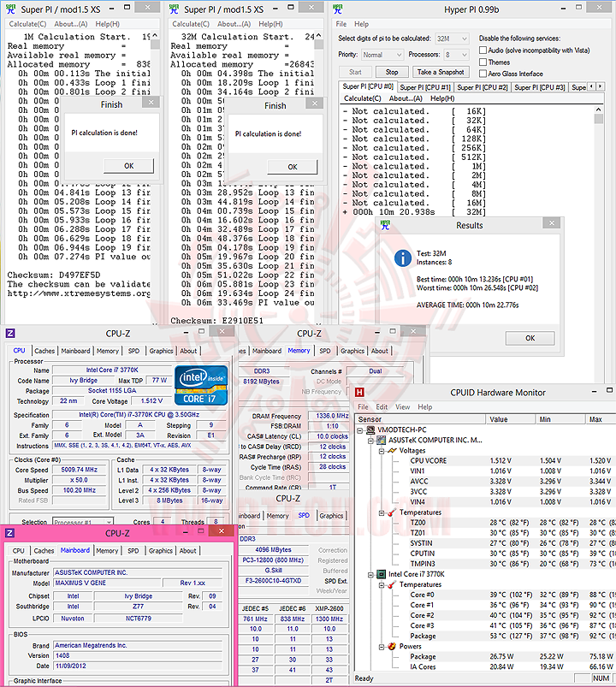Click the blue info icon in Results dialog
Viewport: 616px width, 687px height.
point(403,258)
